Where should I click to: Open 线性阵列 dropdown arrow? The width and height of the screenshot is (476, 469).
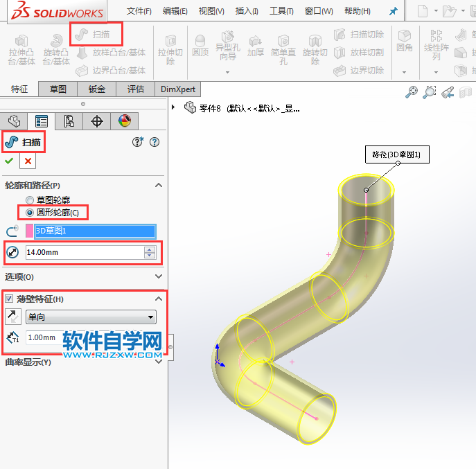(x=437, y=72)
